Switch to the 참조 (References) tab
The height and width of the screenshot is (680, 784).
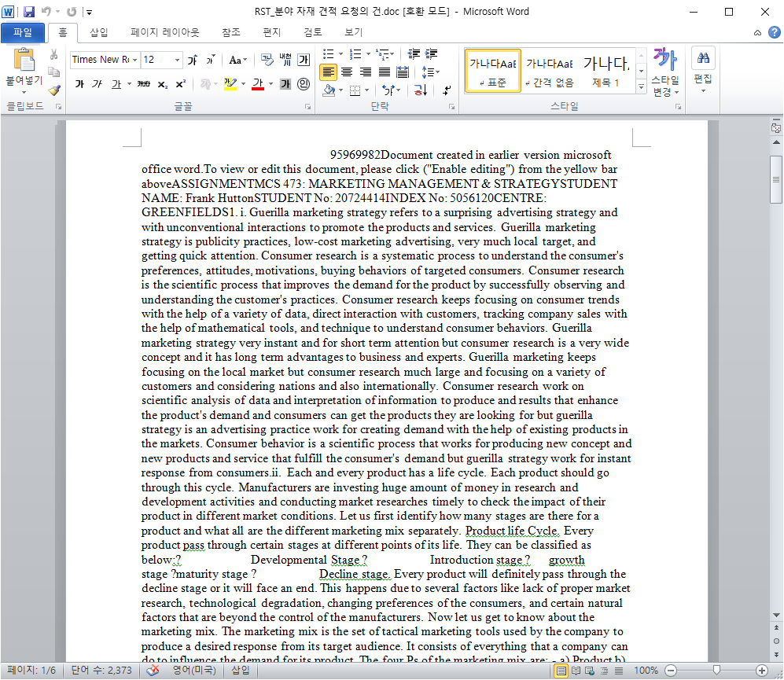click(x=231, y=32)
